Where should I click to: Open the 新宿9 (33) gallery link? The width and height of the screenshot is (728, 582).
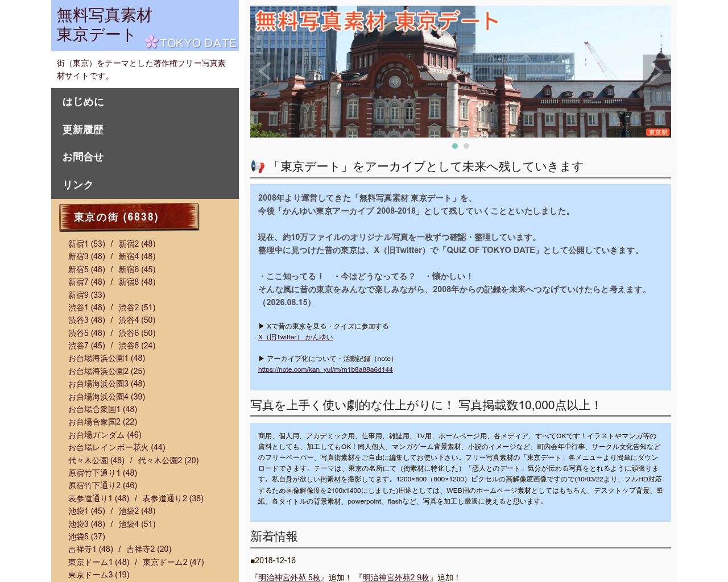[86, 295]
